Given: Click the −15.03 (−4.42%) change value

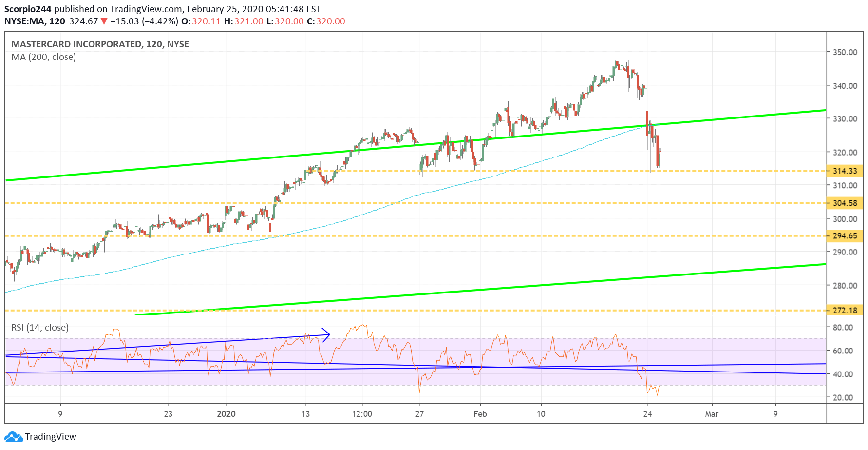Looking at the screenshot, I should pos(144,21).
